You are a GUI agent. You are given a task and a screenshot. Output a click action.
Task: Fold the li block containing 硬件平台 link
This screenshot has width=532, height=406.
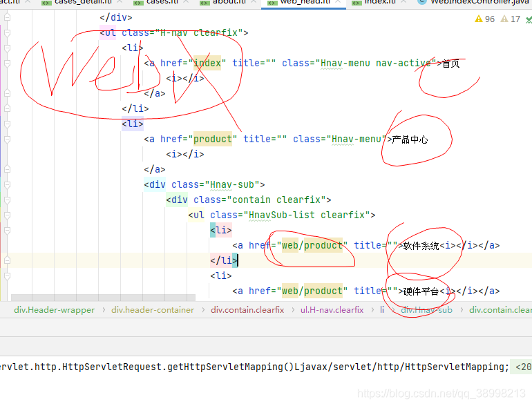7,276
